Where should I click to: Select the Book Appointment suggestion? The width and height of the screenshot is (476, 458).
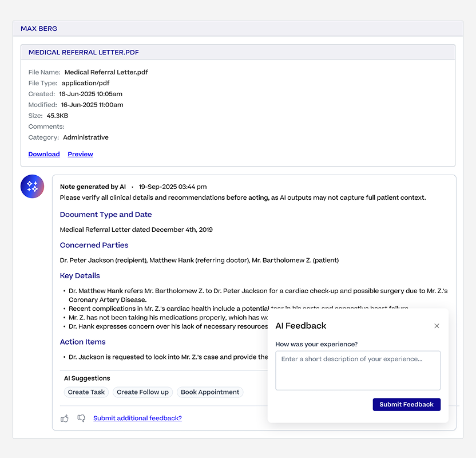coord(210,392)
